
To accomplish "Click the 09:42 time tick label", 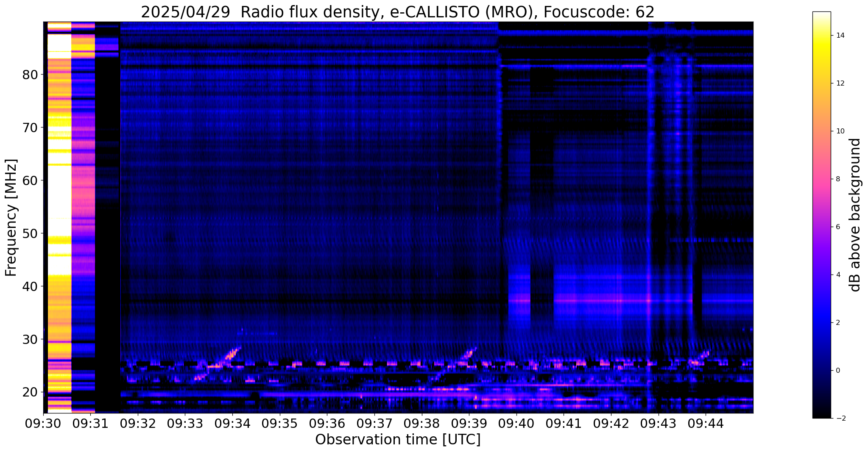I will point(611,424).
